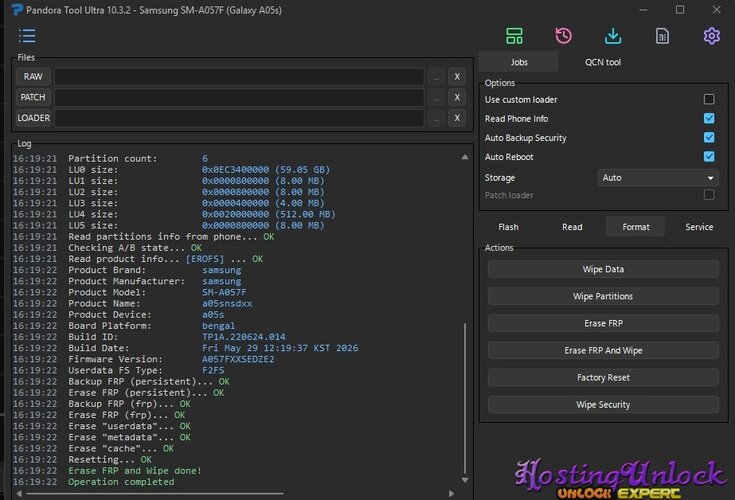Maximize the Pandora Tool window
The height and width of the screenshot is (500, 735).
(x=680, y=9)
